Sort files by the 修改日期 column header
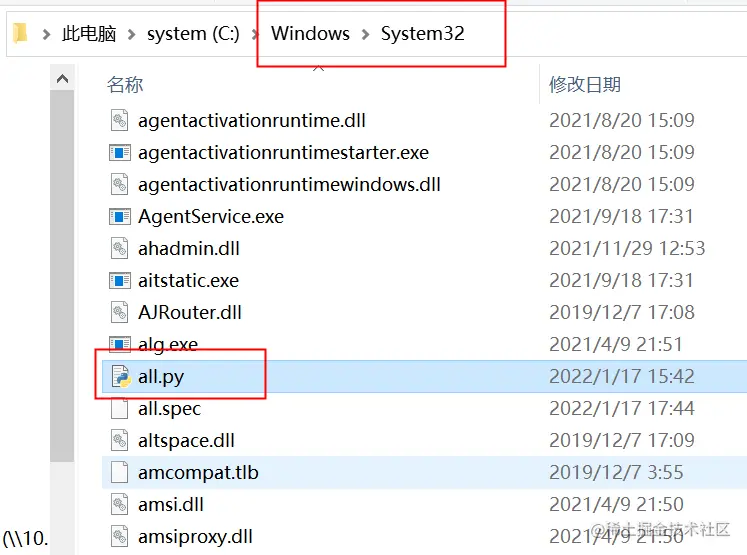Screen dimensions: 747x555 click(585, 85)
